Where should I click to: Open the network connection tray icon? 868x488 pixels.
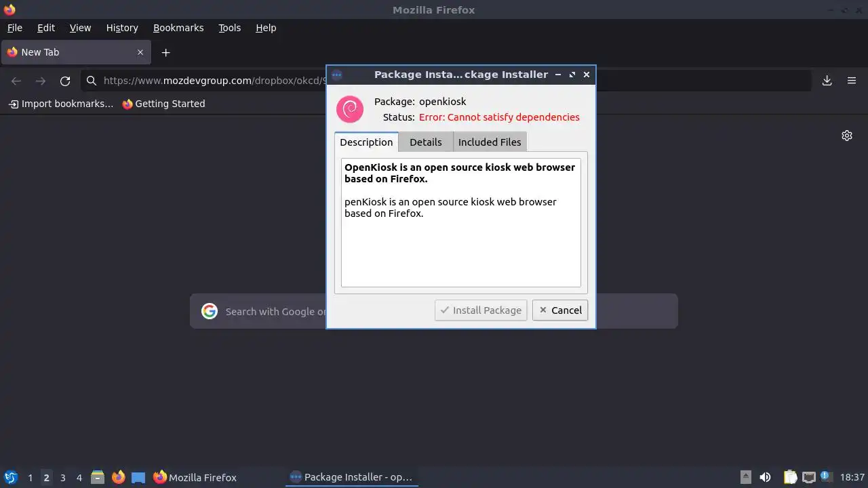(808, 477)
